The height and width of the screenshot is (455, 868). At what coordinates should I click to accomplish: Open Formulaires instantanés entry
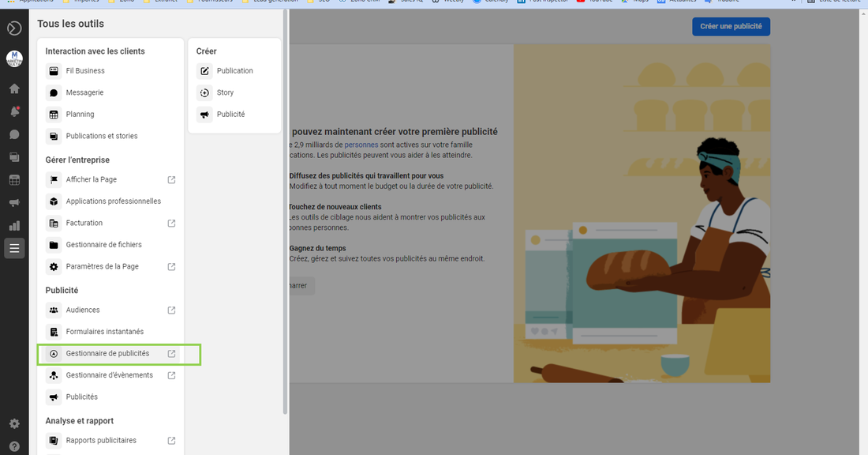click(x=110, y=332)
